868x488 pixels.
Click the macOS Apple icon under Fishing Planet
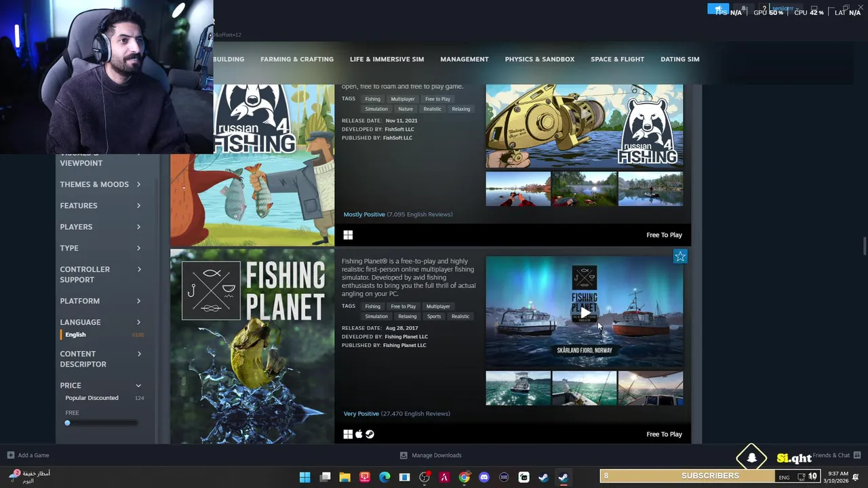(359, 434)
